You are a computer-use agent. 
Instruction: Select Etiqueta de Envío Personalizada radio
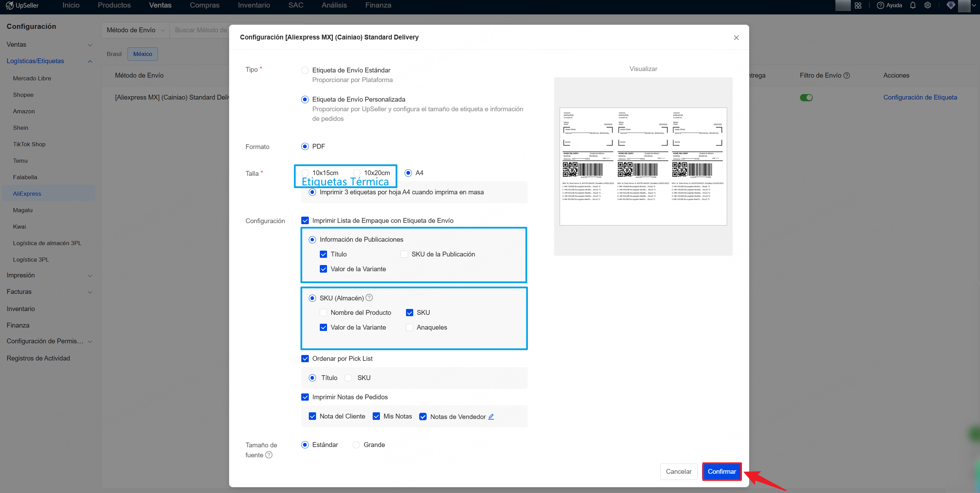[305, 99]
